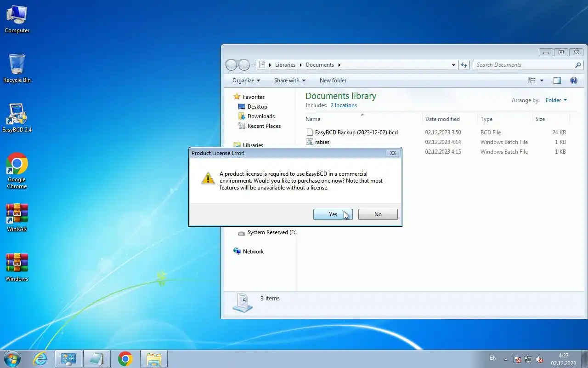
Task: Open the Share with menu
Action: (x=290, y=80)
